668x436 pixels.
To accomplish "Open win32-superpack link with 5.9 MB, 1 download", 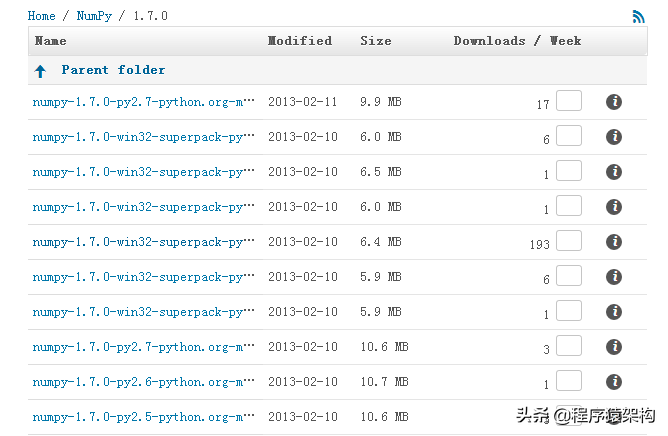I will point(144,312).
